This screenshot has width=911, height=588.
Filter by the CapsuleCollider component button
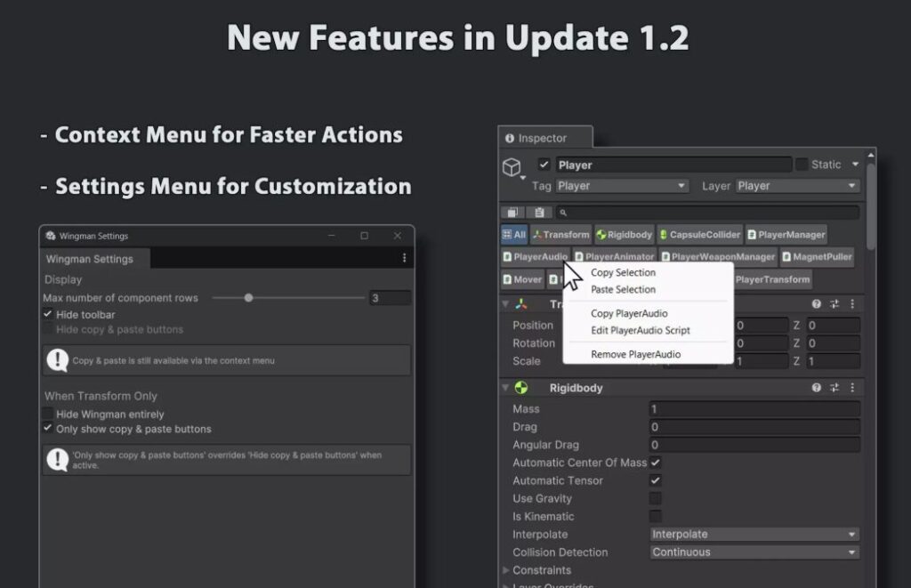click(x=699, y=235)
